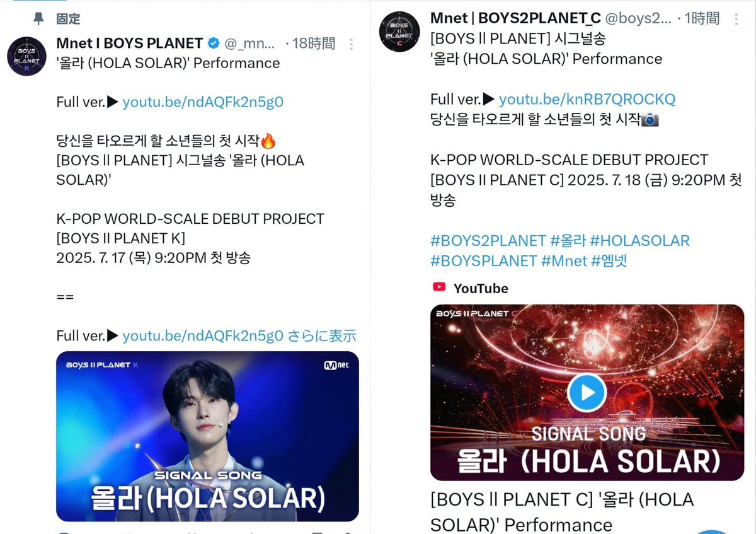Open the first youtu.be/ndAQFk2n5g0 link
756x534 pixels.
[x=203, y=102]
